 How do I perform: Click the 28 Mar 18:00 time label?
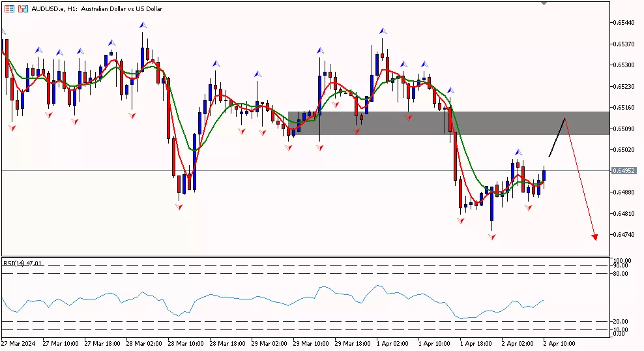pyautogui.click(x=227, y=344)
